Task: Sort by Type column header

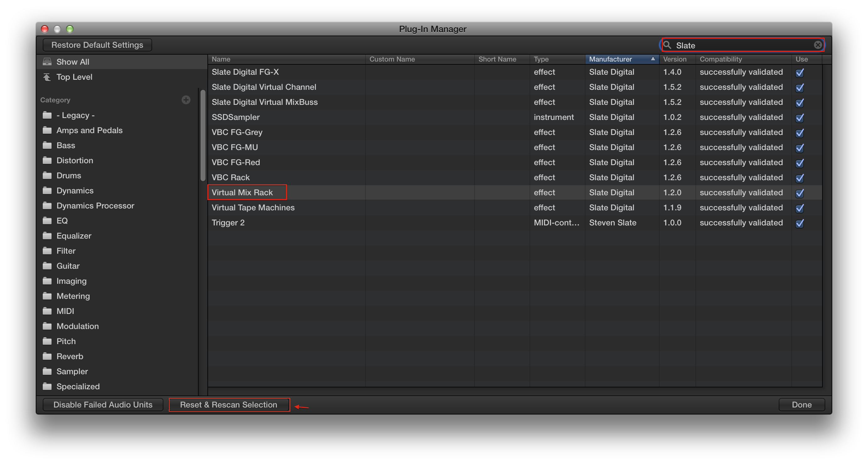Action: click(557, 59)
